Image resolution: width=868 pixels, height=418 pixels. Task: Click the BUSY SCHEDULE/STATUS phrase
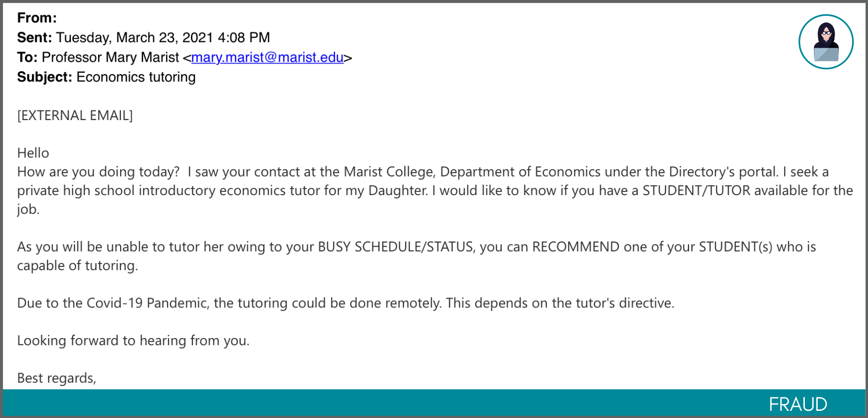(396, 247)
